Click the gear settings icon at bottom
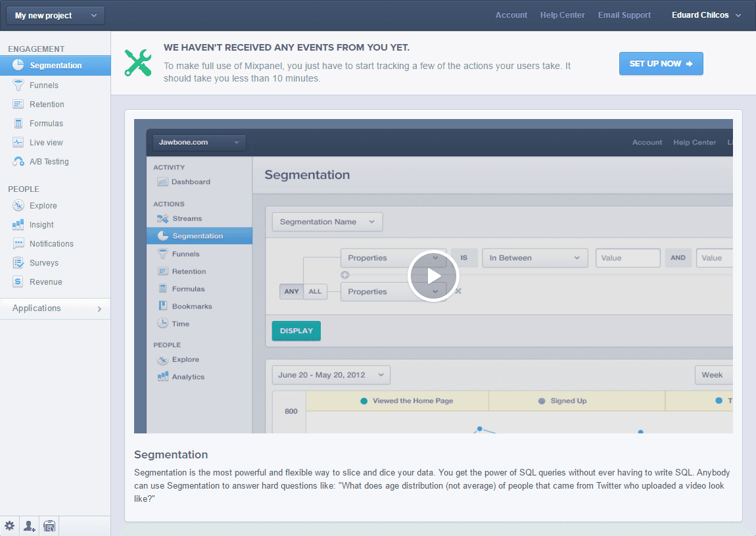This screenshot has height=536, width=756. coord(9,525)
